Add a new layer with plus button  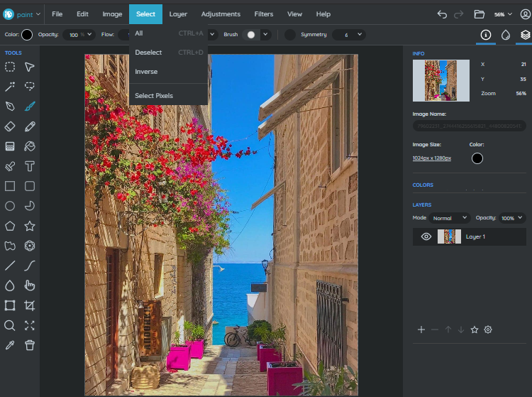[x=421, y=330]
